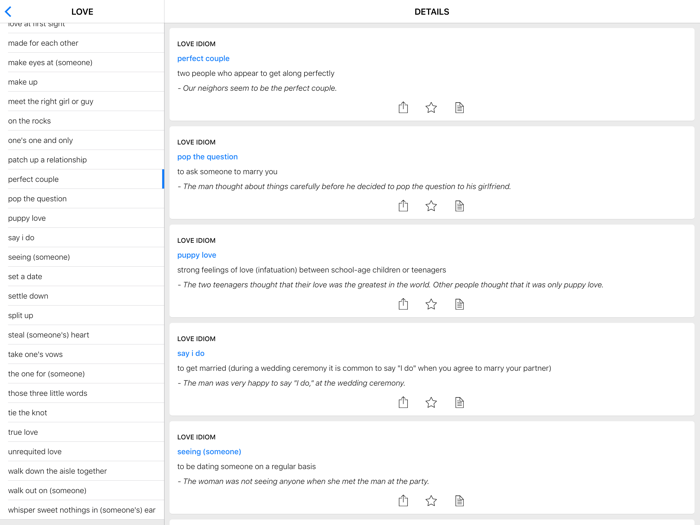Select 'tie the knot' in the list

[x=82, y=412]
